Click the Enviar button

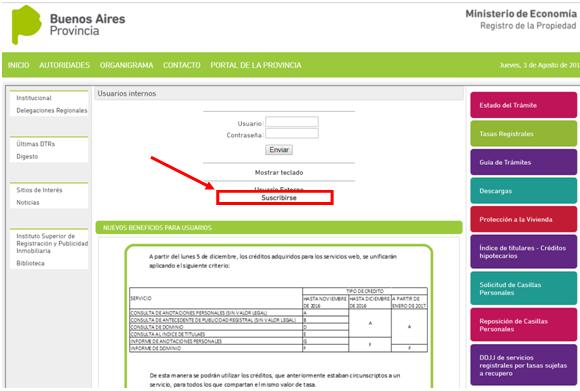[279, 150]
